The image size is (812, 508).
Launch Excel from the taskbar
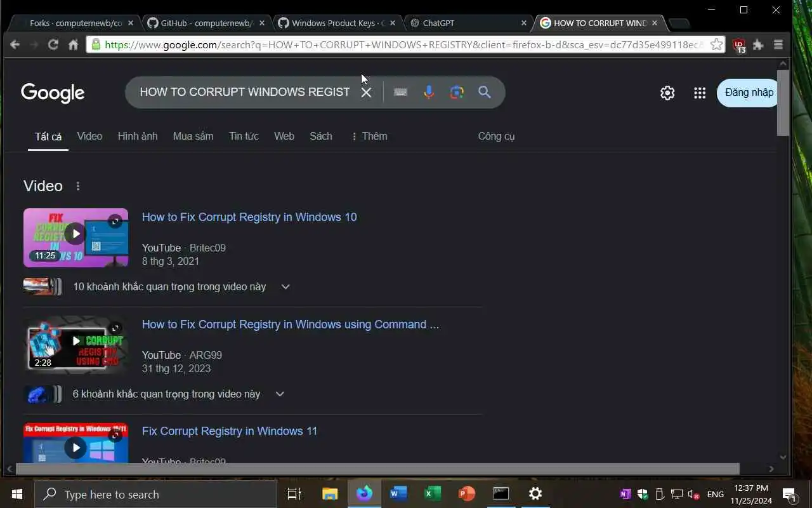coord(433,494)
